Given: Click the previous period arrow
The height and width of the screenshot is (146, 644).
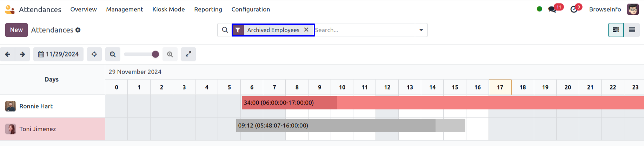Looking at the screenshot, I should click(7, 54).
